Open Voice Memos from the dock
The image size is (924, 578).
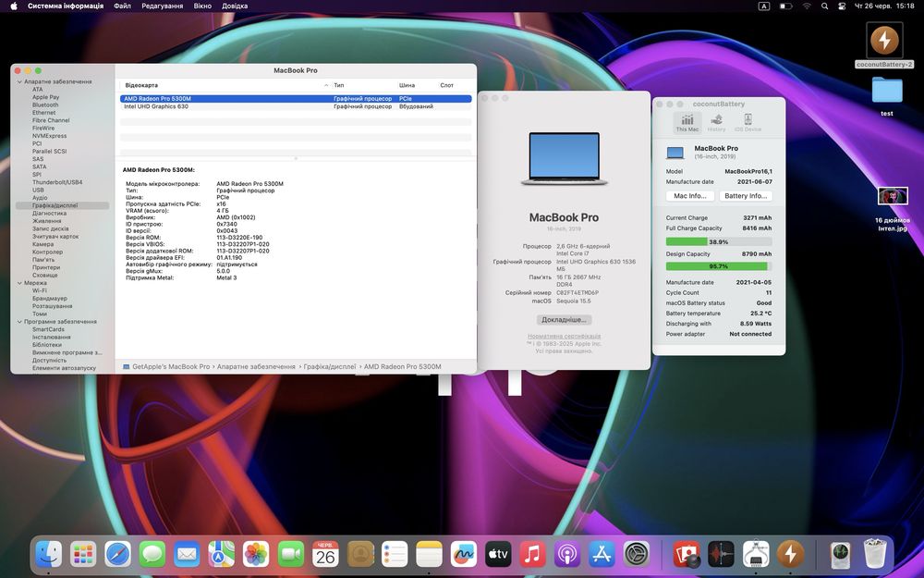click(722, 554)
